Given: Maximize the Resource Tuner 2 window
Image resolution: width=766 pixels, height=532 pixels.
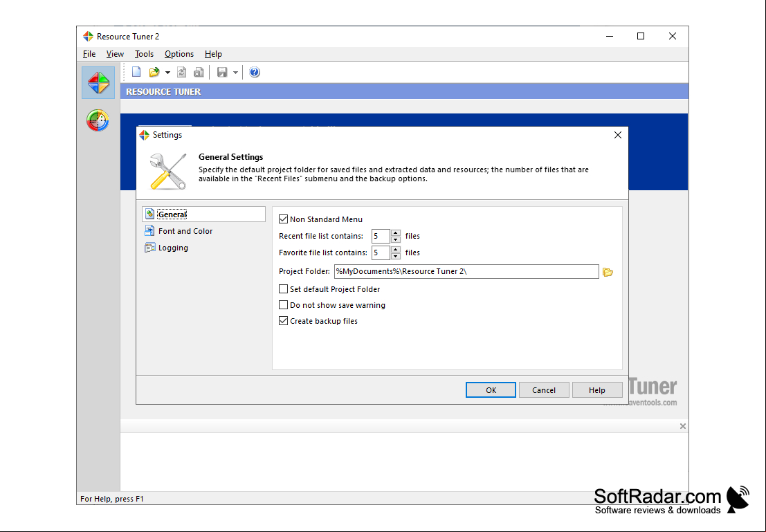Looking at the screenshot, I should tap(641, 36).
